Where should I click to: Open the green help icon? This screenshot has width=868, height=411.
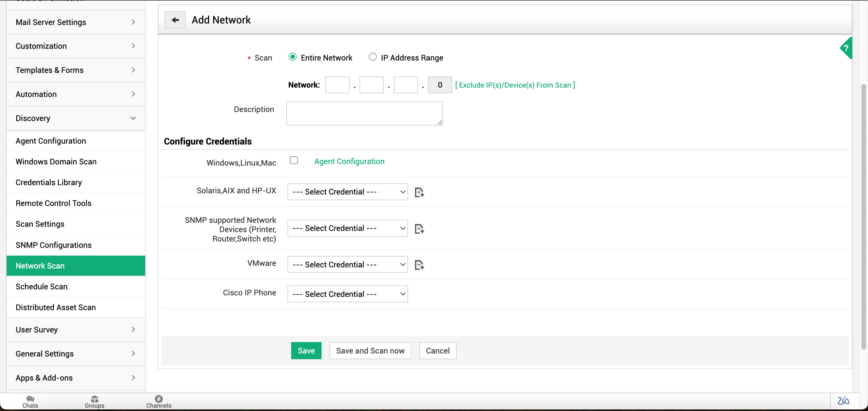846,48
